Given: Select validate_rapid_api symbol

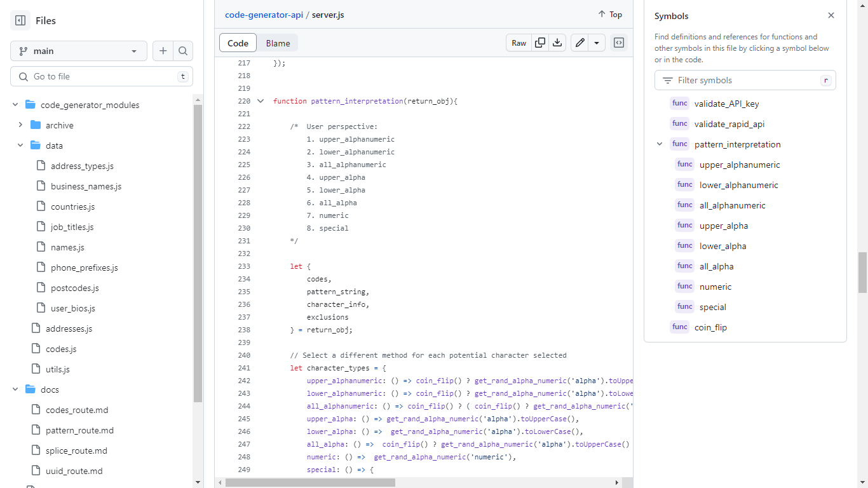Looking at the screenshot, I should tap(729, 124).
